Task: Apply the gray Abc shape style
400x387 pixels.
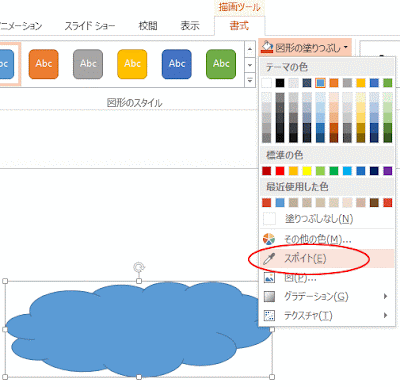Action: pyautogui.click(x=88, y=64)
